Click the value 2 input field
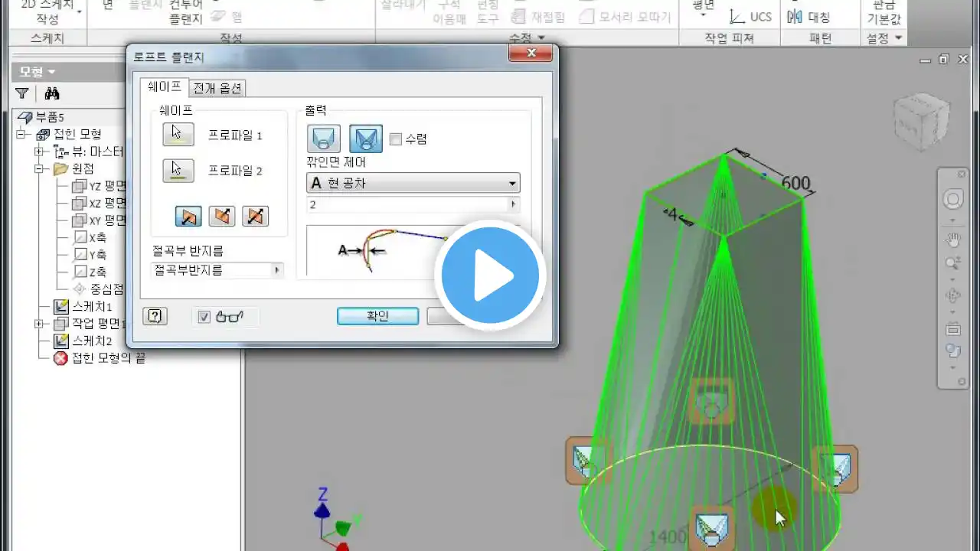 click(407, 204)
